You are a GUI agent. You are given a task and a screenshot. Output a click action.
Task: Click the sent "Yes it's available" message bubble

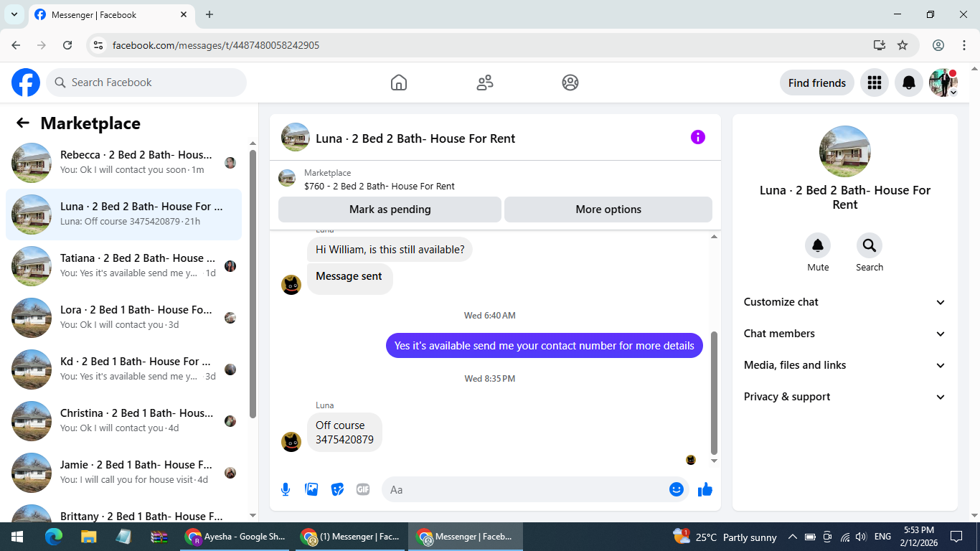pyautogui.click(x=545, y=346)
